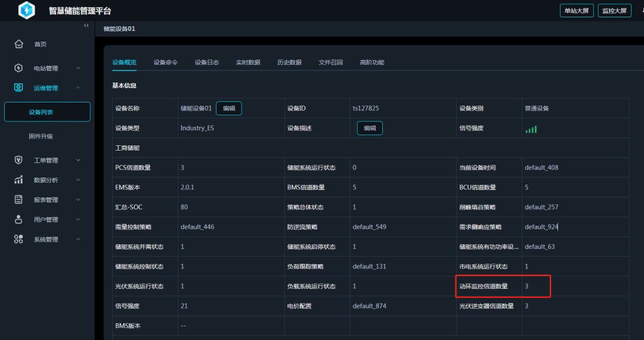Open the 历史数据 tab
Image resolution: width=644 pixels, height=340 pixels.
point(289,62)
